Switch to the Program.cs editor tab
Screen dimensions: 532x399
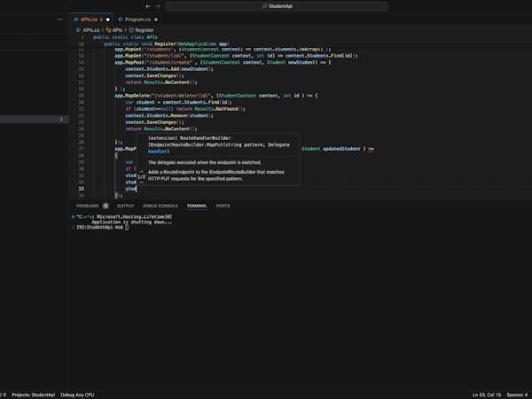pos(137,20)
